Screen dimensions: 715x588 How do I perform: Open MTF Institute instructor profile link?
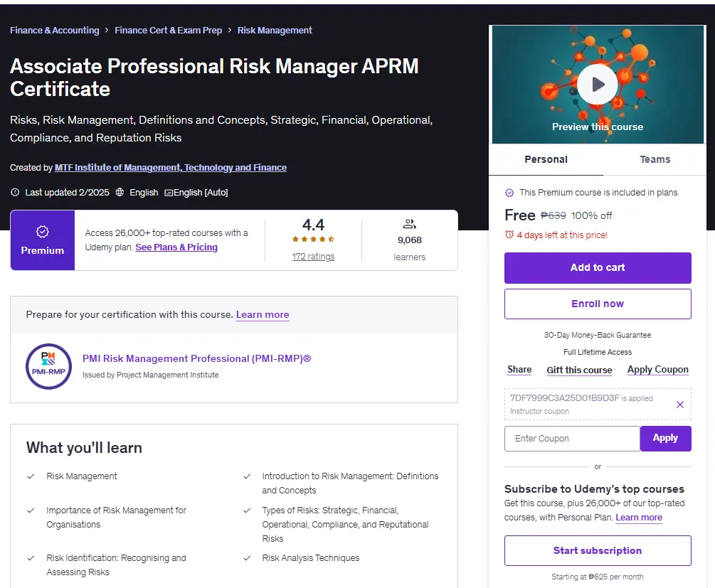click(x=171, y=167)
